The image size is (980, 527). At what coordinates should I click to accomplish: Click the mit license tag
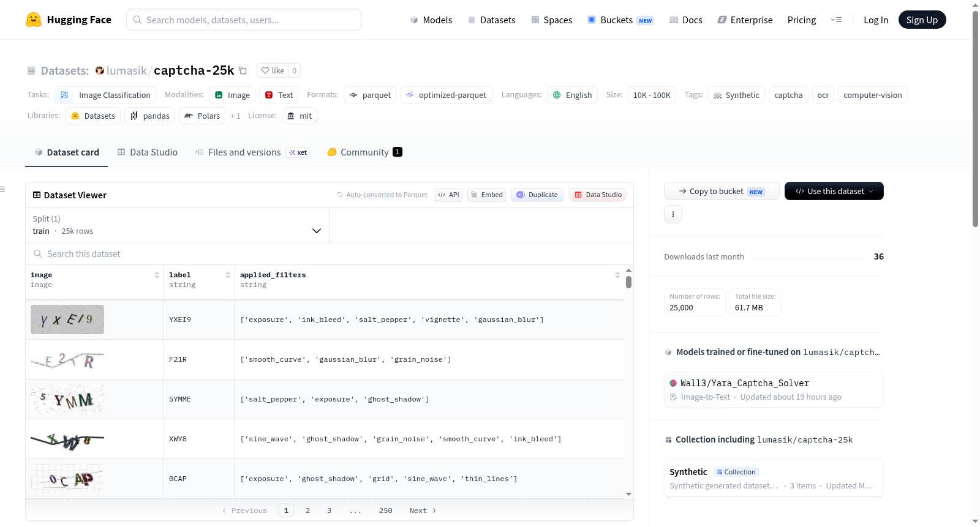[300, 116]
